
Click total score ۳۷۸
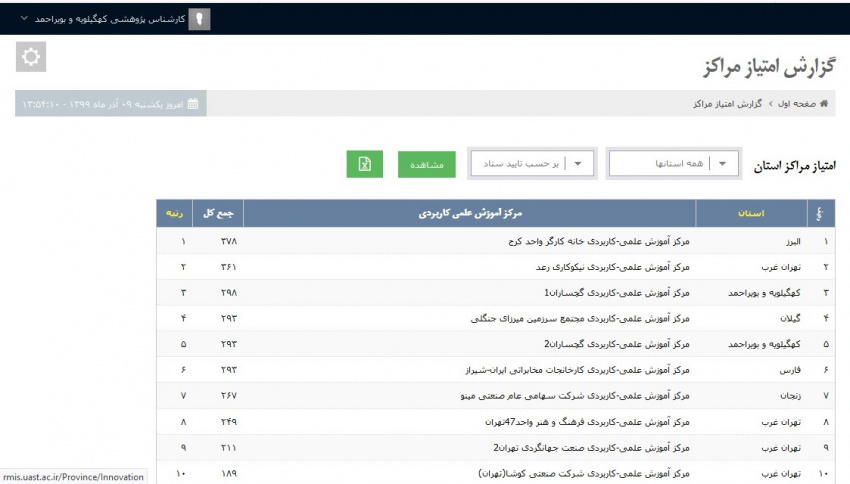pyautogui.click(x=229, y=241)
